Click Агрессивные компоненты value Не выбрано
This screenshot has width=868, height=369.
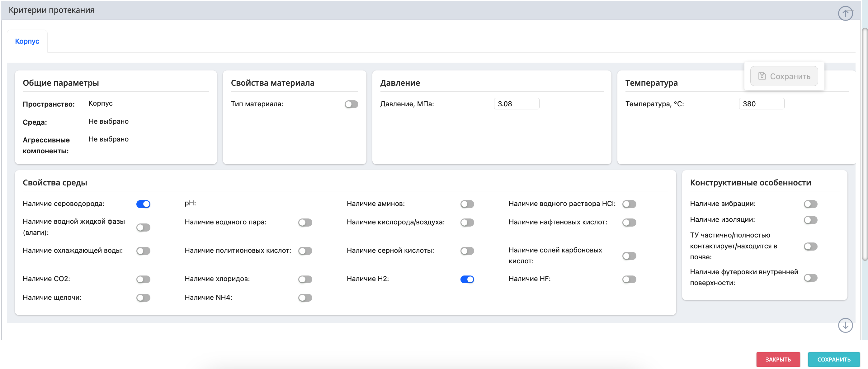108,139
